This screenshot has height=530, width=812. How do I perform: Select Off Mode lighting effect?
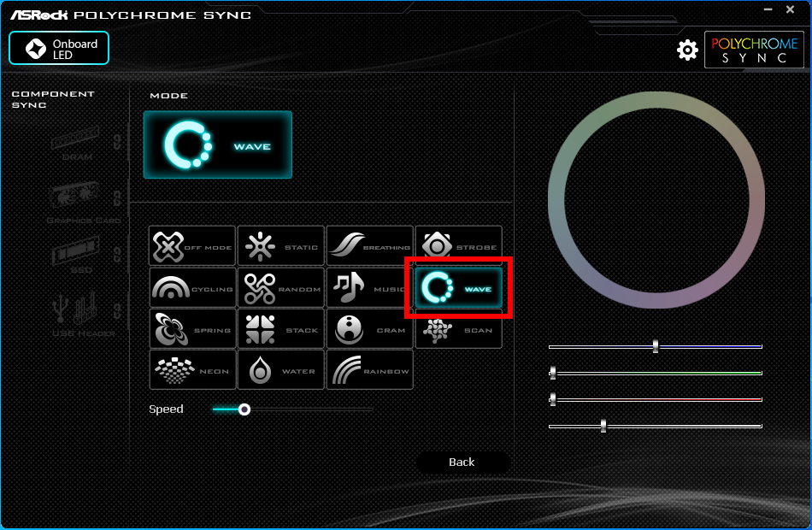pyautogui.click(x=192, y=246)
